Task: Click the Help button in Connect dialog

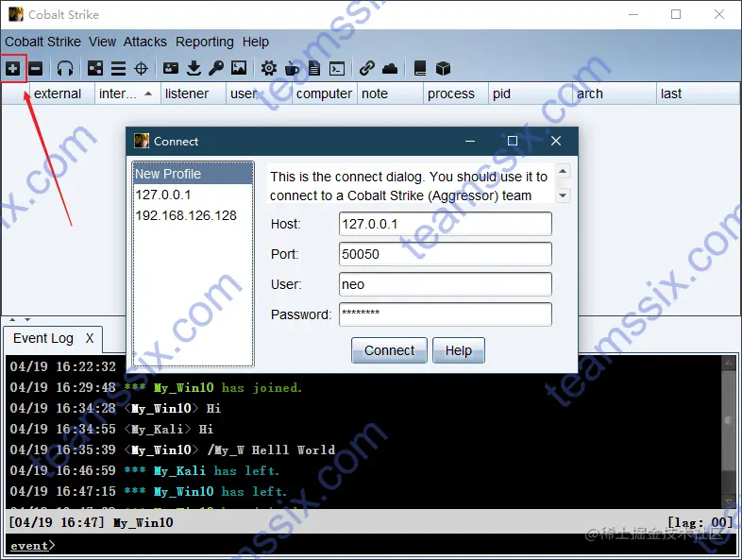Action: click(x=459, y=350)
